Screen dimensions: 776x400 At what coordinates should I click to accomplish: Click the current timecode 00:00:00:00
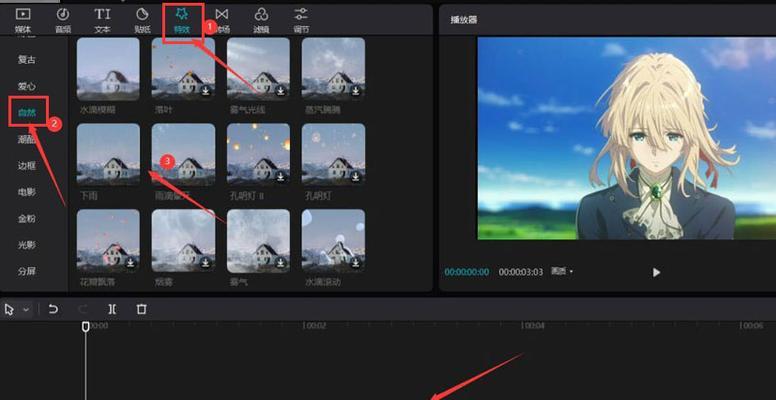pyautogui.click(x=467, y=272)
